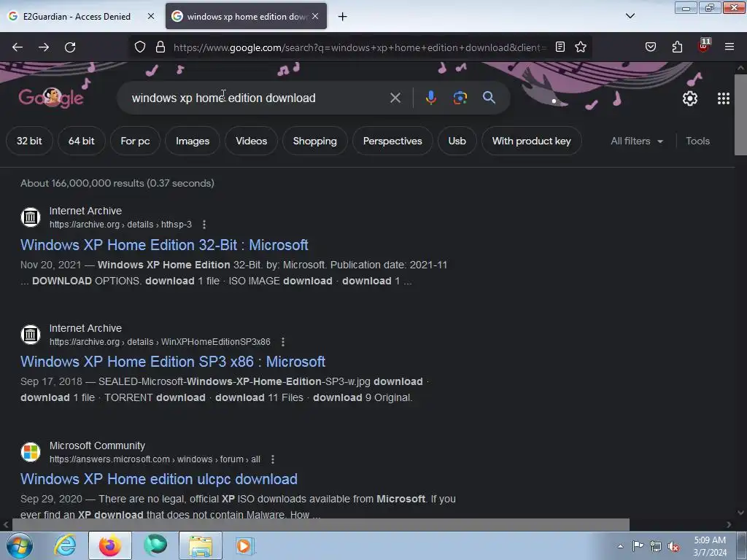Click the horizontal scrollbar thumb
This screenshot has width=747, height=560.
321,524
